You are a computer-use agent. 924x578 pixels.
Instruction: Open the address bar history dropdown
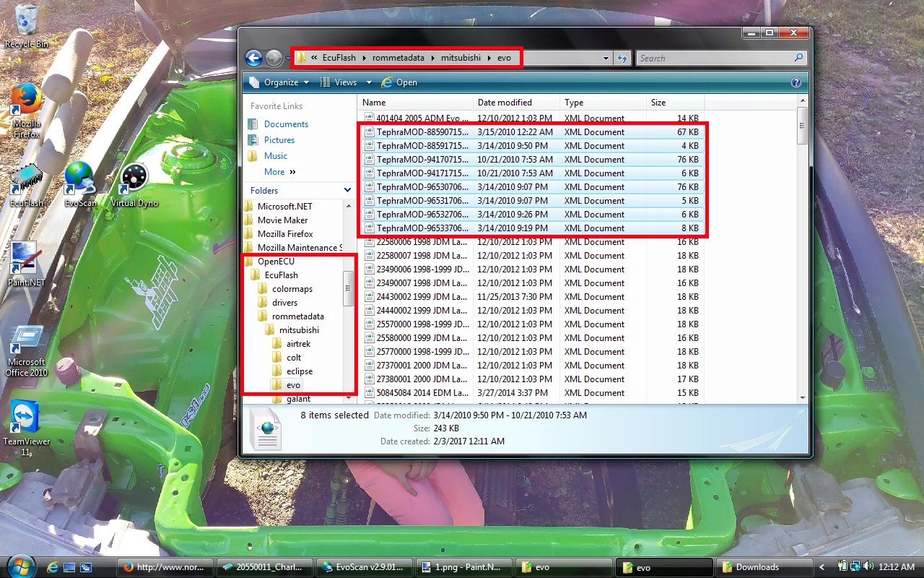tap(606, 59)
